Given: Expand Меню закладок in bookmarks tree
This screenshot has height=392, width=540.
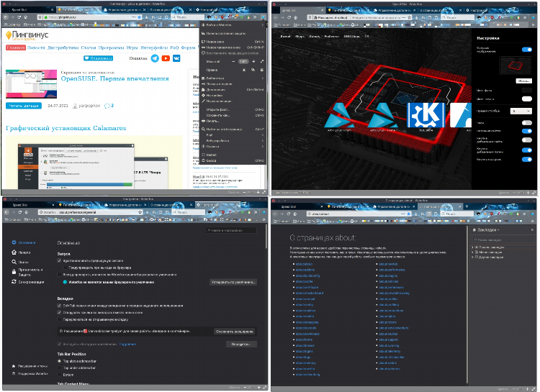Looking at the screenshot, I should 472,252.
